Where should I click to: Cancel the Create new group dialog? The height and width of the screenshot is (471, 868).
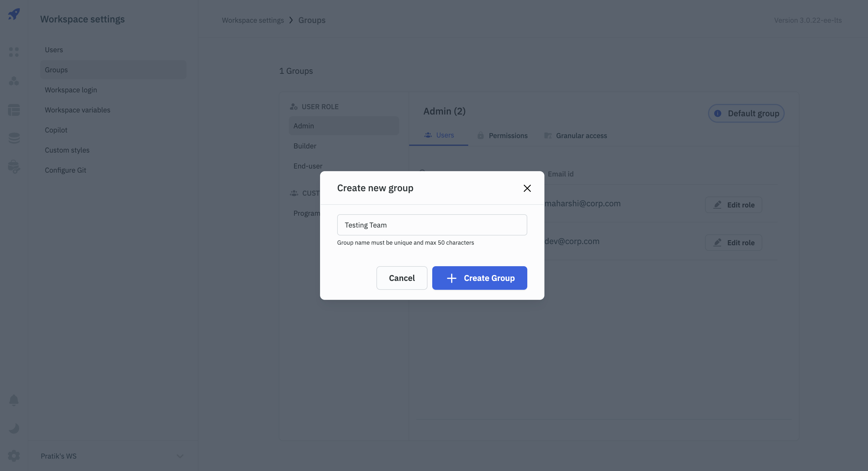402,278
